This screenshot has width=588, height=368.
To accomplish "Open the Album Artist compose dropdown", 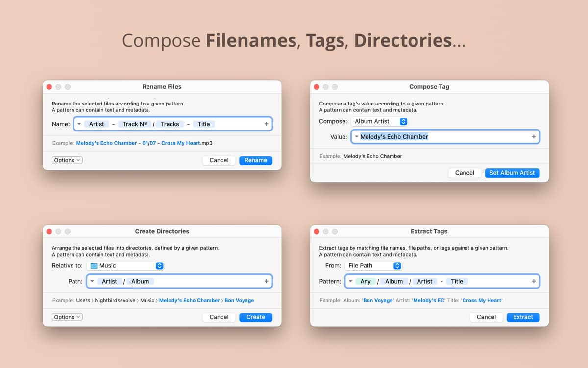I will click(x=379, y=121).
